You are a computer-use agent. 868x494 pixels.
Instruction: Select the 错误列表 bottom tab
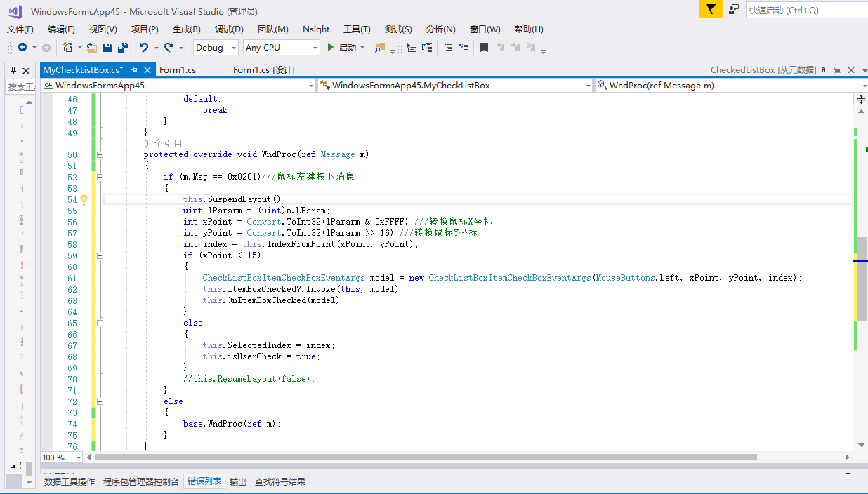tap(204, 481)
